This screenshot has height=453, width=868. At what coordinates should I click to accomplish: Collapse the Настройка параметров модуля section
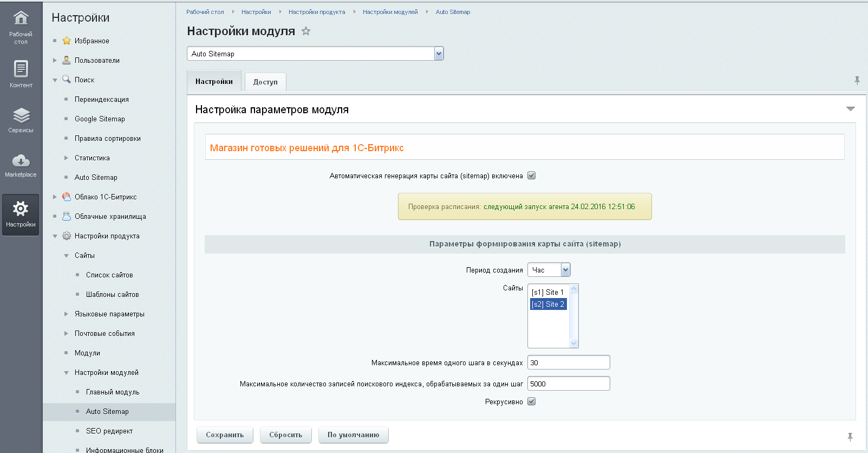pyautogui.click(x=850, y=109)
